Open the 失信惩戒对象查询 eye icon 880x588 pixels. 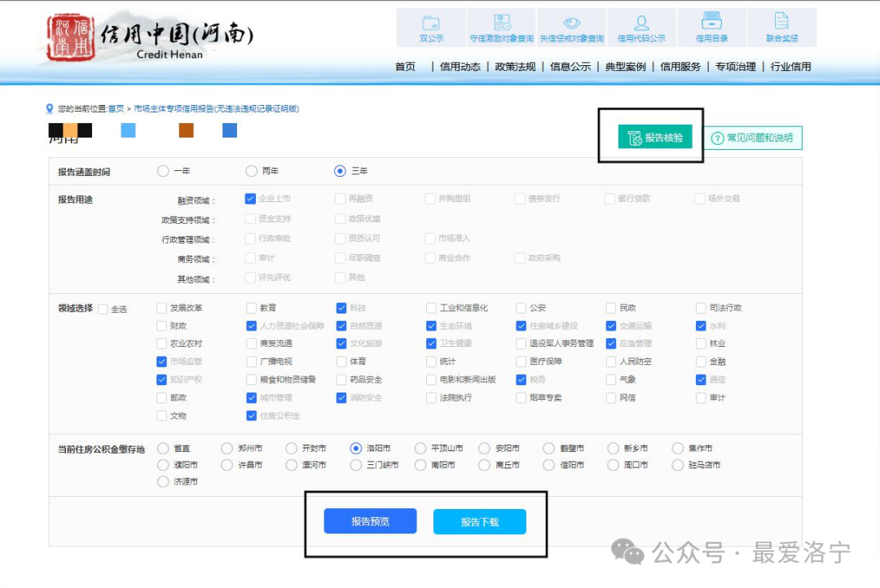tap(572, 23)
